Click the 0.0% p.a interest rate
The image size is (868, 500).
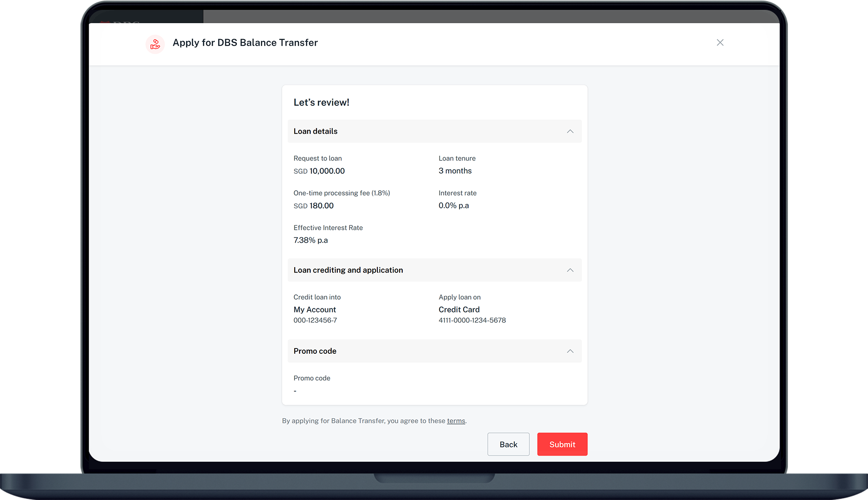(x=453, y=206)
